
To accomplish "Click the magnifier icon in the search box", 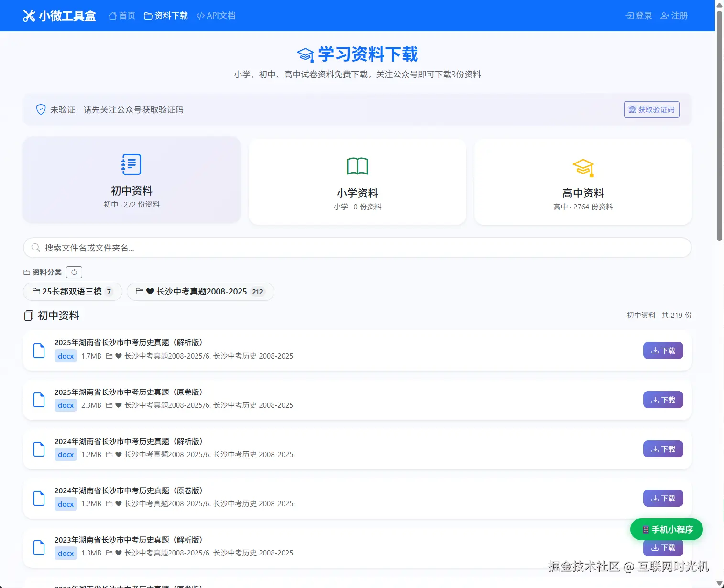I will point(35,248).
